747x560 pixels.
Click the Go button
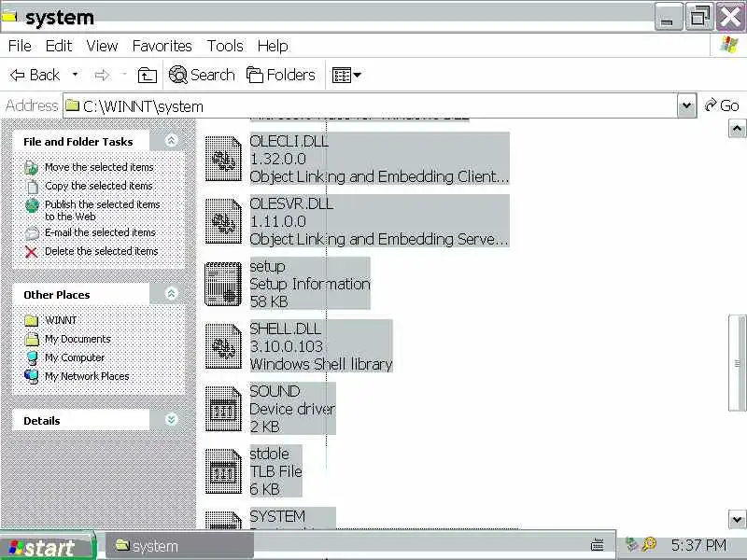pyautogui.click(x=722, y=105)
